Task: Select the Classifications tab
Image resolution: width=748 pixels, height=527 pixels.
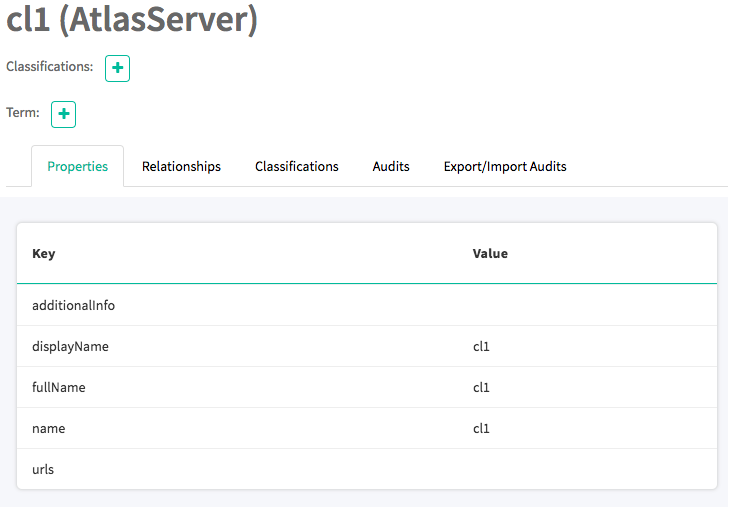Action: (x=296, y=166)
